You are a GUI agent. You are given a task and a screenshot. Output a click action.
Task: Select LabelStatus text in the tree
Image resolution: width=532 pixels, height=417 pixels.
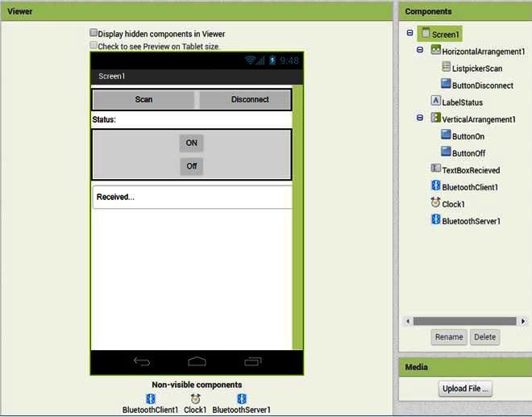[x=462, y=102]
